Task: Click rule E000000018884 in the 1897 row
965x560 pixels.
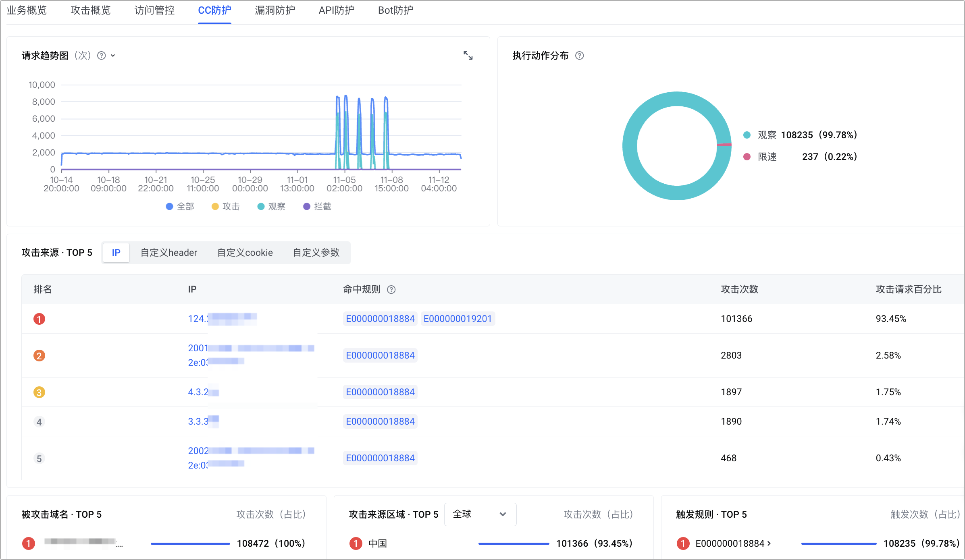Action: [380, 392]
